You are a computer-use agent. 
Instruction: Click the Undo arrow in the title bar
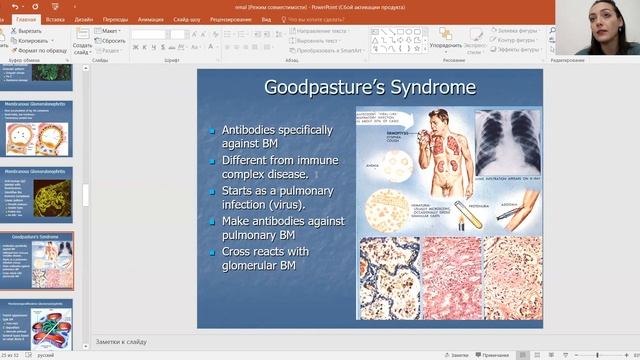coord(15,7)
